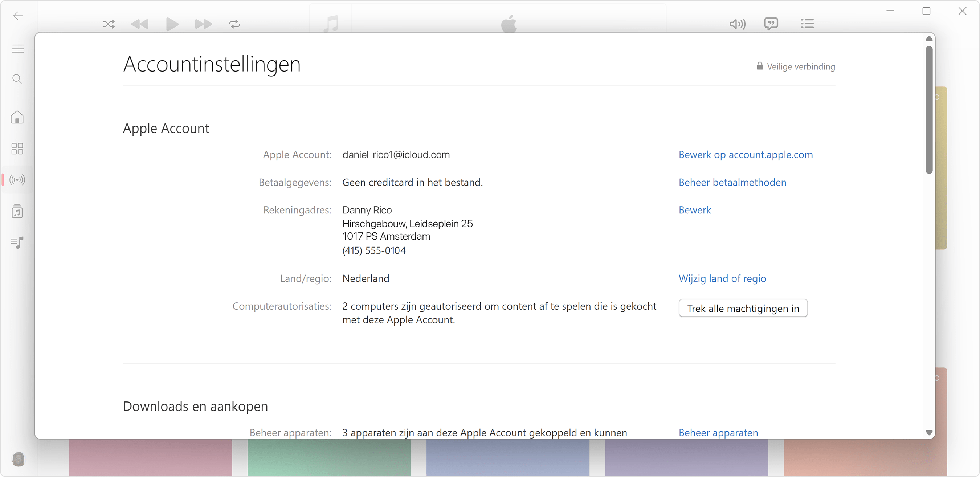
Task: Open the user profile avatar
Action: pyautogui.click(x=18, y=459)
